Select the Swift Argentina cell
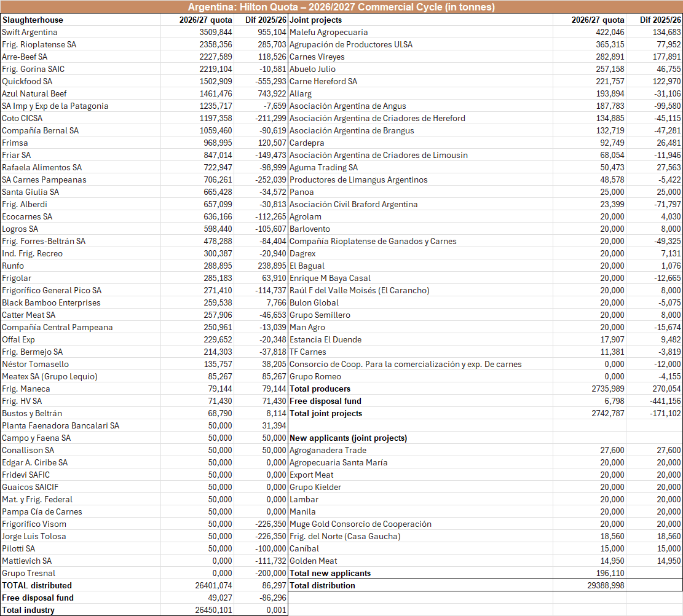683x616 pixels. 81,32
